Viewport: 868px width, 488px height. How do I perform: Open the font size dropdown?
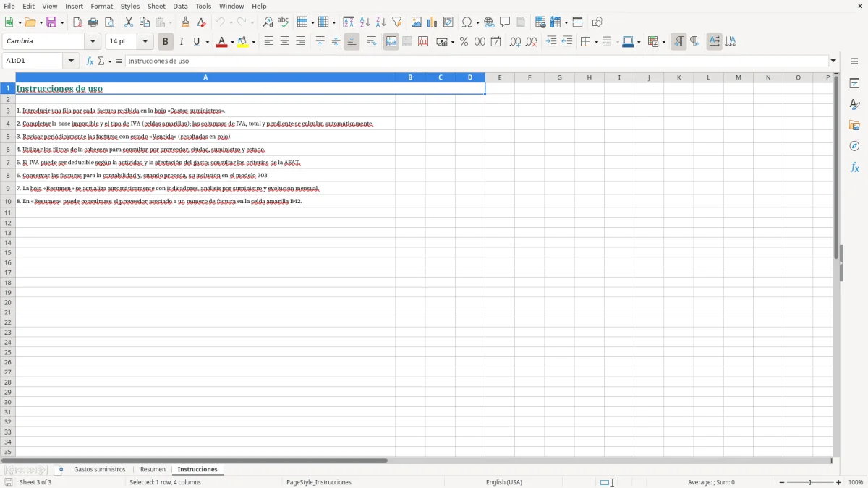point(145,42)
